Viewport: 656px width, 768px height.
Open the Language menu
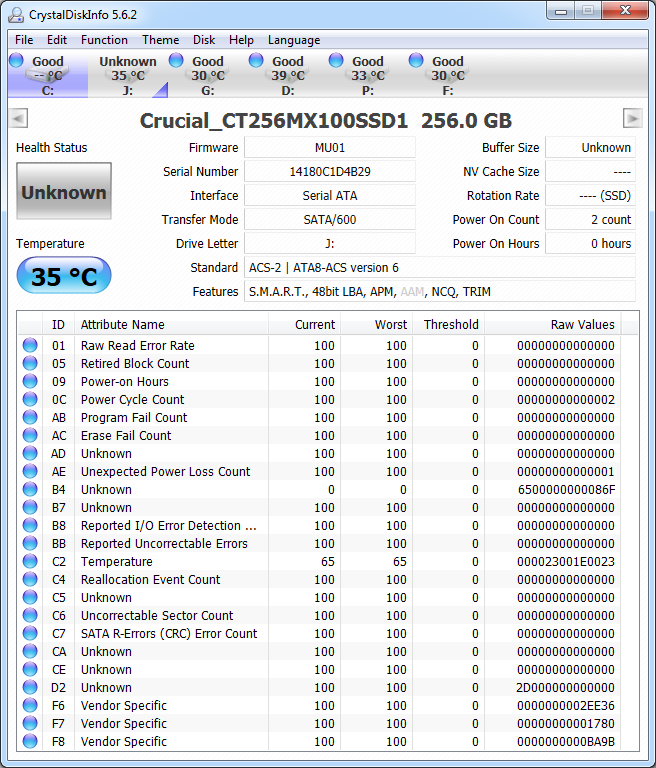[294, 40]
